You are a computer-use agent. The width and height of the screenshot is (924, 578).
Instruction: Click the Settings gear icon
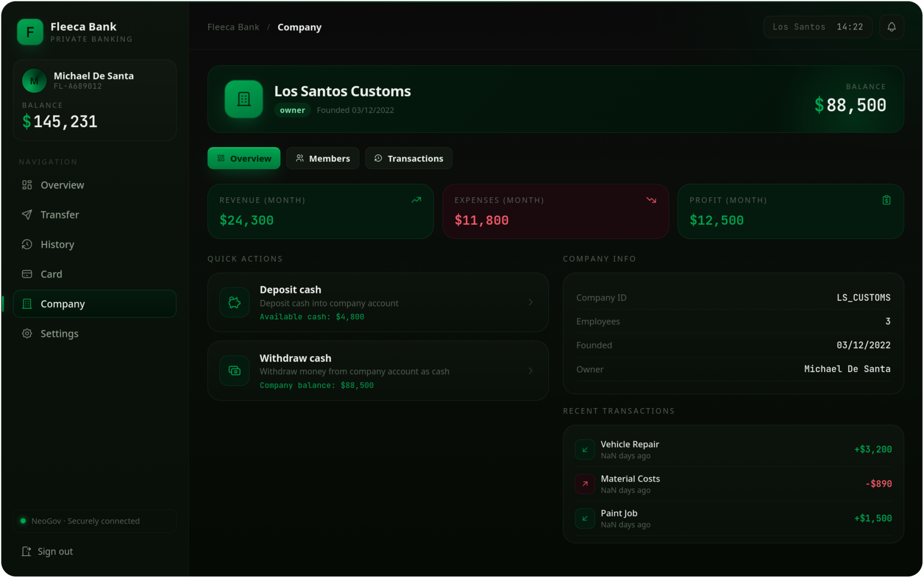tap(27, 333)
